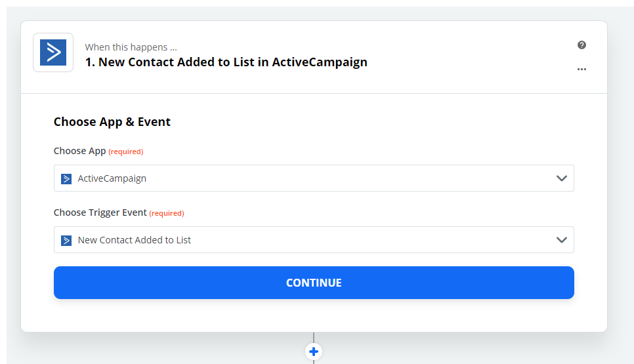Add a step with the blue plus icon
The width and height of the screenshot is (634, 364).
[x=313, y=352]
